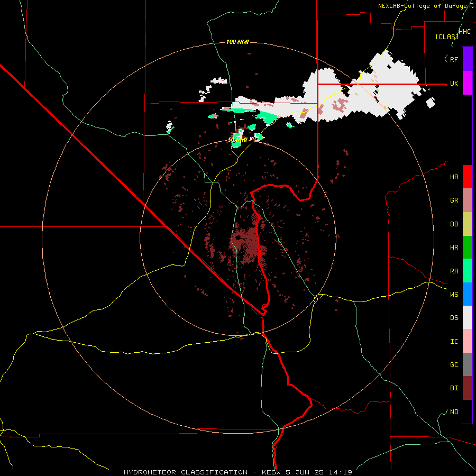Click the BI legend label
Screen dimensions: 476x476
pos(454,388)
